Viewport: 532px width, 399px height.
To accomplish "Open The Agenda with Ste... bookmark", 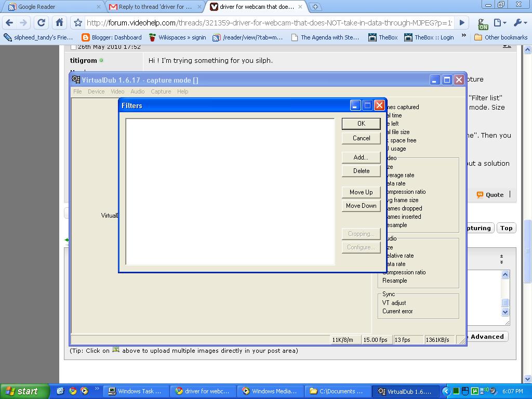I will coord(325,37).
